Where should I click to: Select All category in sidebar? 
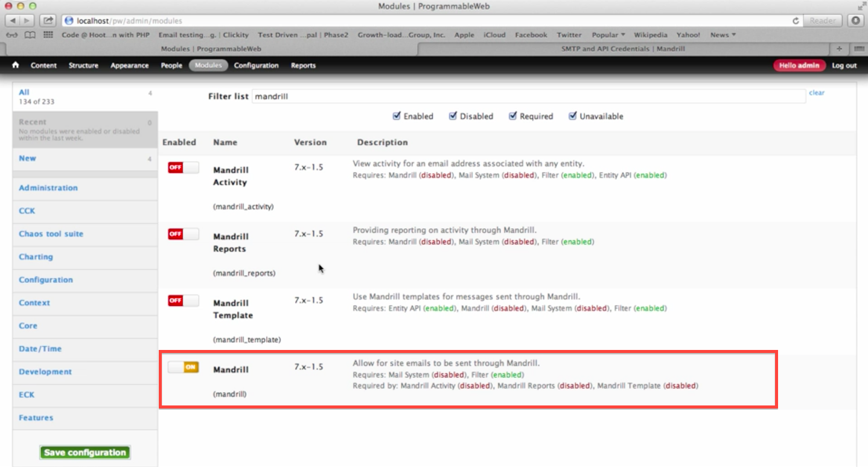(x=85, y=97)
